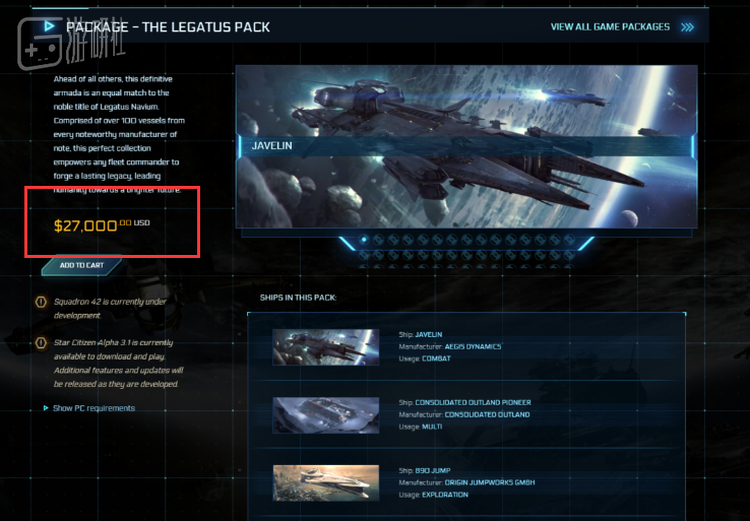Open the Aegis Dynamics manufacturer link
The height and width of the screenshot is (521, 750).
click(x=473, y=346)
